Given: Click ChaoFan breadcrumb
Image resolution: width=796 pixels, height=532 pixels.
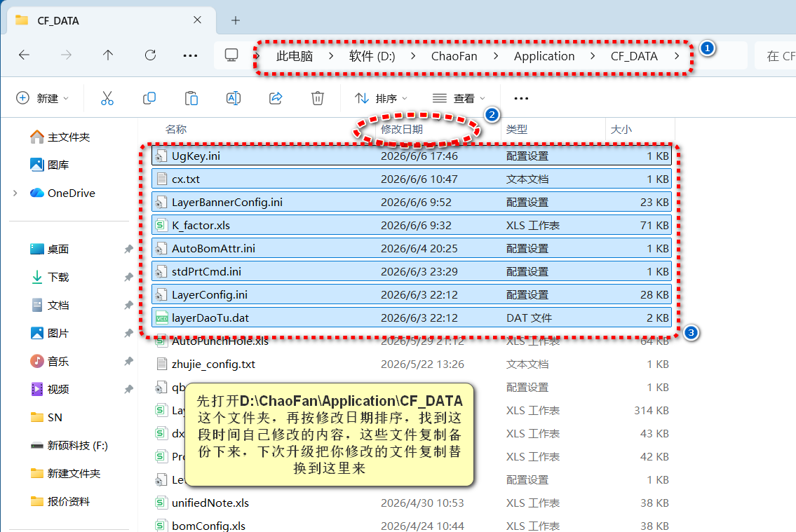Looking at the screenshot, I should click(454, 56).
